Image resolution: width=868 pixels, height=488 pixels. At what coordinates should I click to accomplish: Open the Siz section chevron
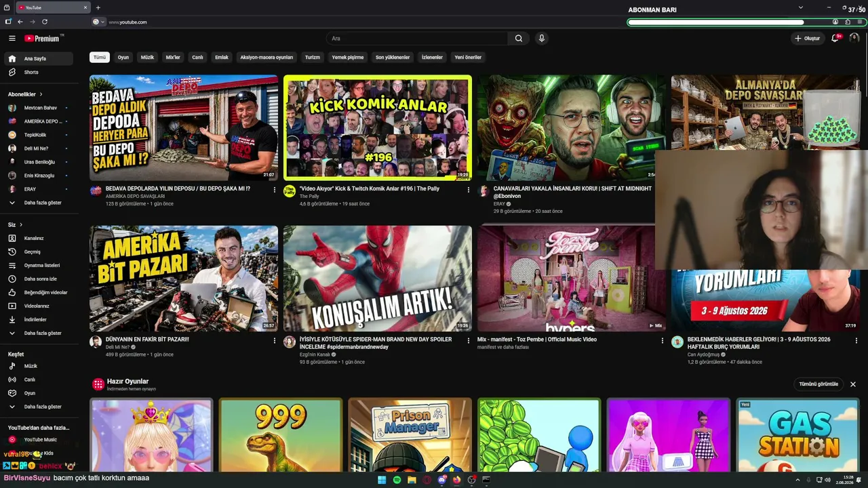click(21, 224)
